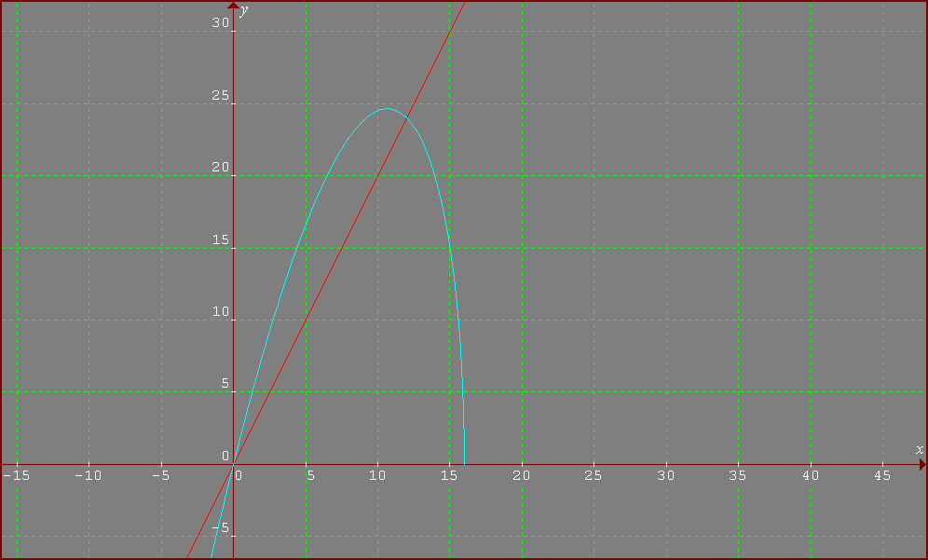Click the x-axis tick label 35
Screen dimensions: 928x560
[x=738, y=476]
